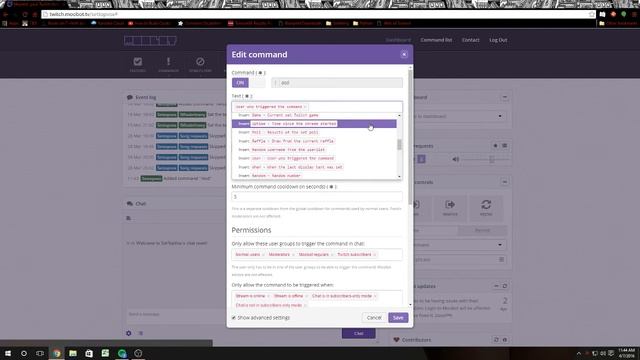Click the Moobot logo
Viewport: 640px width, 360px height.
pyautogui.click(x=150, y=40)
